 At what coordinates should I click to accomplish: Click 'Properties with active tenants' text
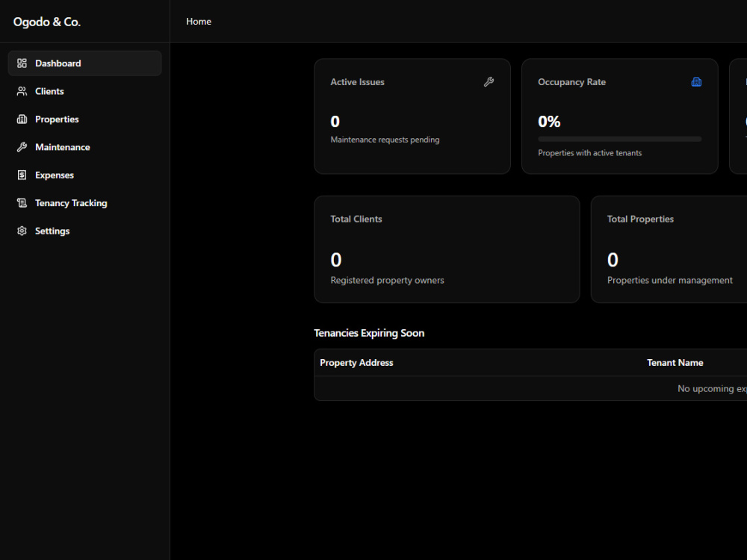click(x=590, y=153)
